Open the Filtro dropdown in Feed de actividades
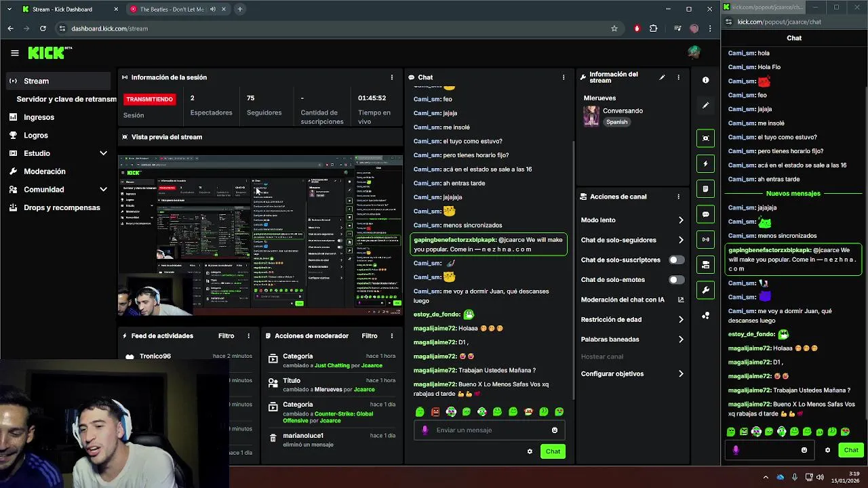 point(226,335)
